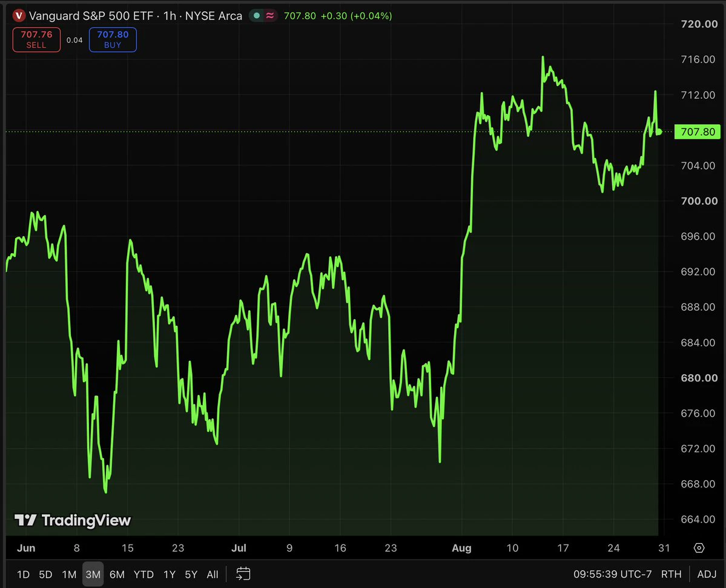
Task: Select the 5Y time range
Action: 191,575
